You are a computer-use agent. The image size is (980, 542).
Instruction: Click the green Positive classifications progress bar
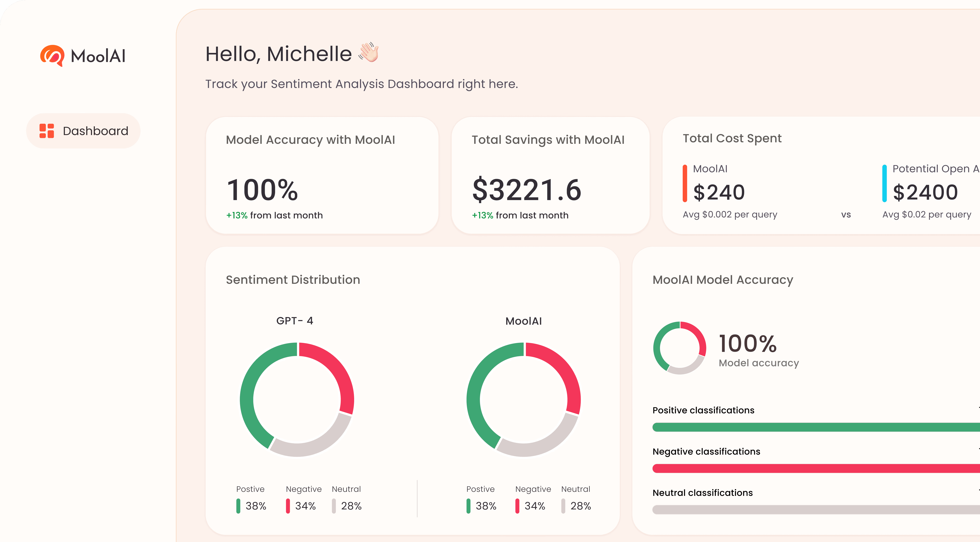[x=814, y=427]
